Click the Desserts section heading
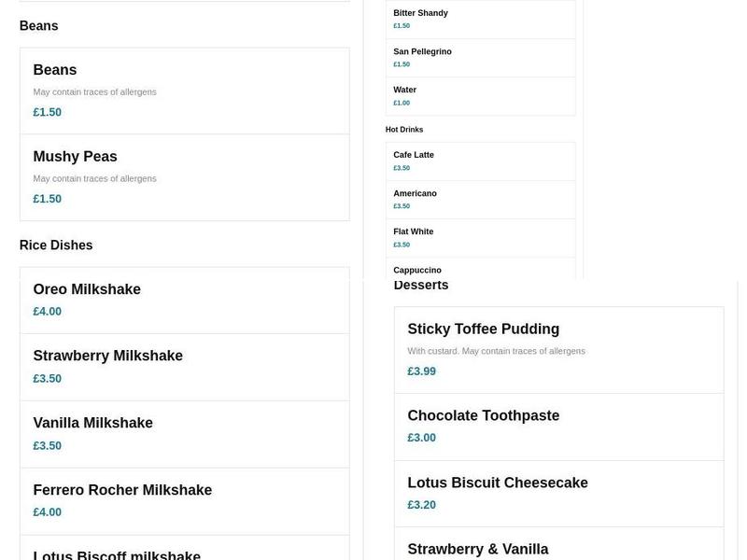 pyautogui.click(x=421, y=286)
